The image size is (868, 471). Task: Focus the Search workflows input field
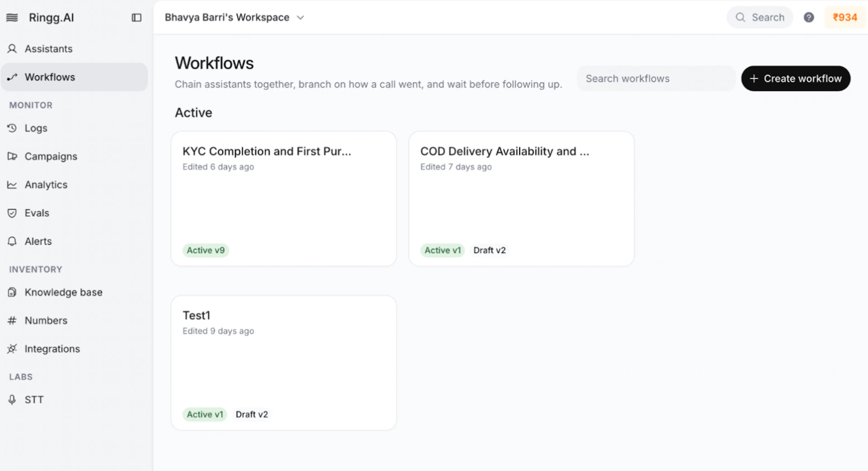tap(656, 78)
